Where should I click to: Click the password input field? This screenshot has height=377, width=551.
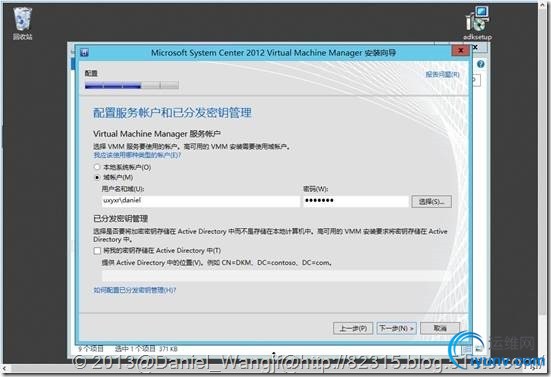coord(356,201)
